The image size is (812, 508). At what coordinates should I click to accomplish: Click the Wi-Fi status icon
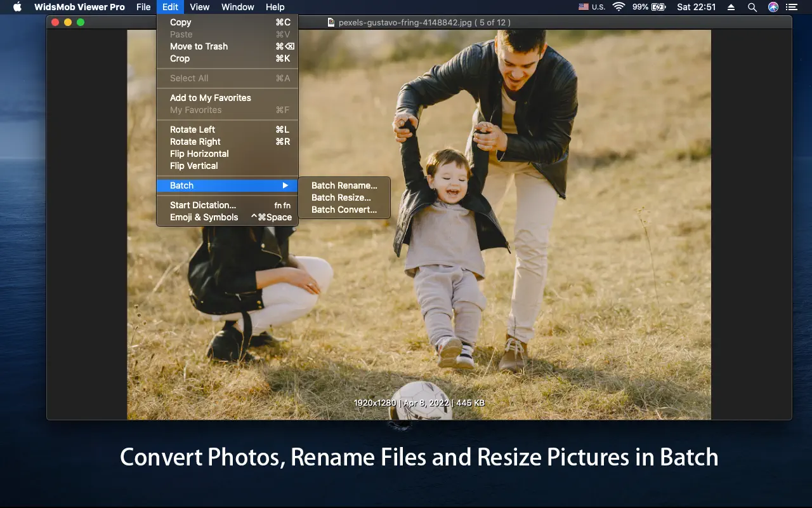click(x=618, y=7)
